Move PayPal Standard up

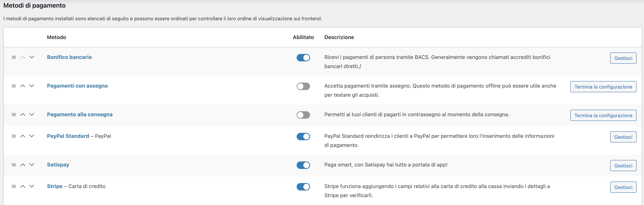click(x=23, y=136)
